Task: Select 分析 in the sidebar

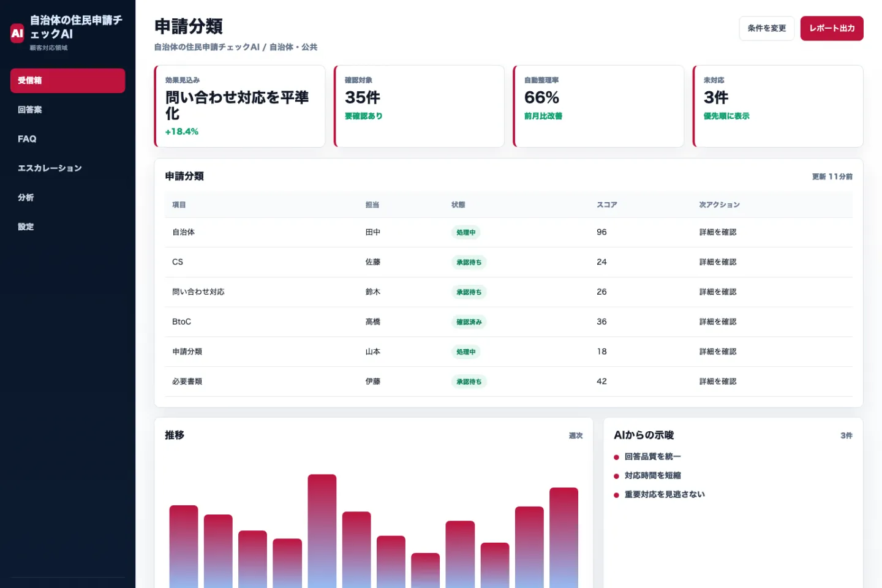Action: [x=67, y=197]
